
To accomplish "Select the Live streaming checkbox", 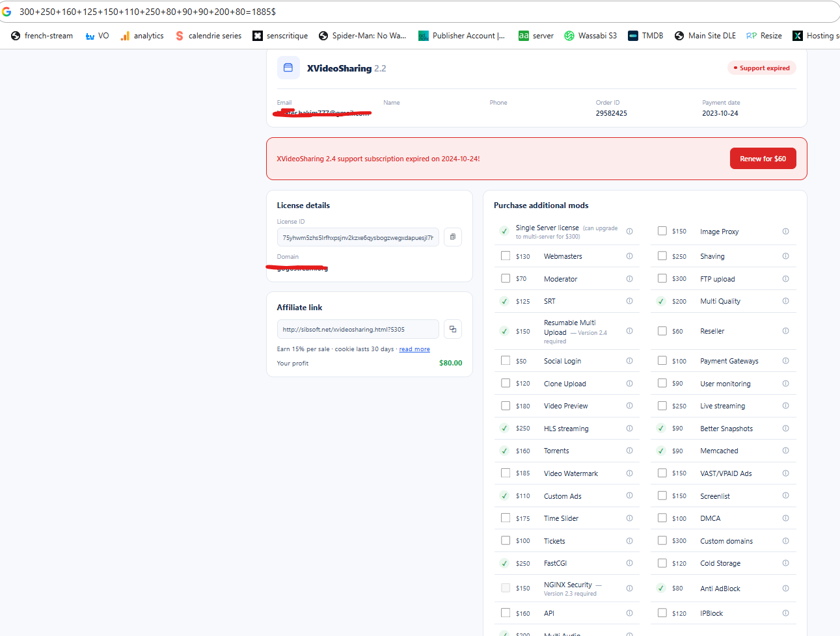I will [x=662, y=405].
